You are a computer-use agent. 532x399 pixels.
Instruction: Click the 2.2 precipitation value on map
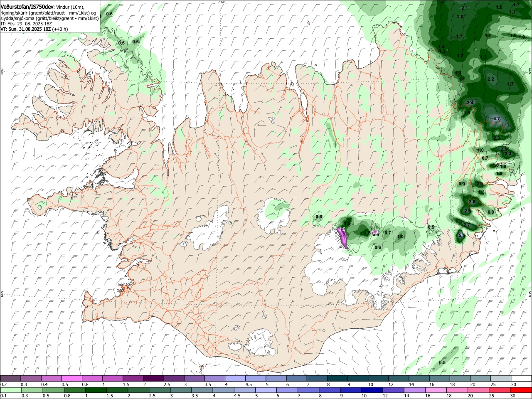pos(491,79)
